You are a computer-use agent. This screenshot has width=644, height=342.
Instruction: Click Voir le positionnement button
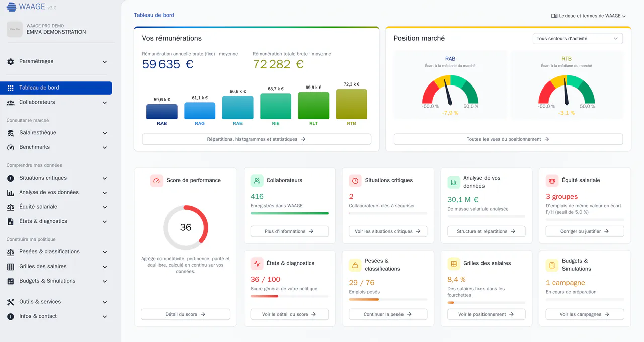tap(487, 314)
